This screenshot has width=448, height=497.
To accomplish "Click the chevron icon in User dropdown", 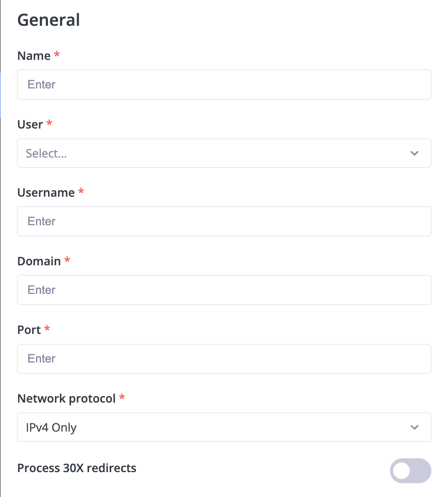I will (414, 153).
